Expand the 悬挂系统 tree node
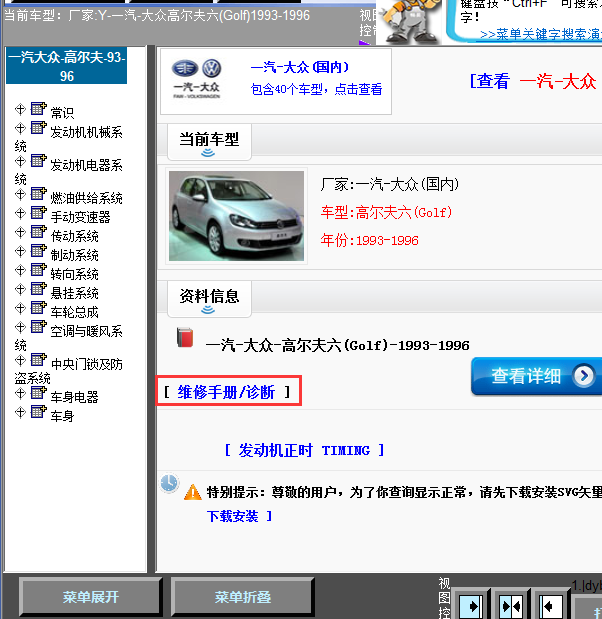 pyautogui.click(x=20, y=289)
